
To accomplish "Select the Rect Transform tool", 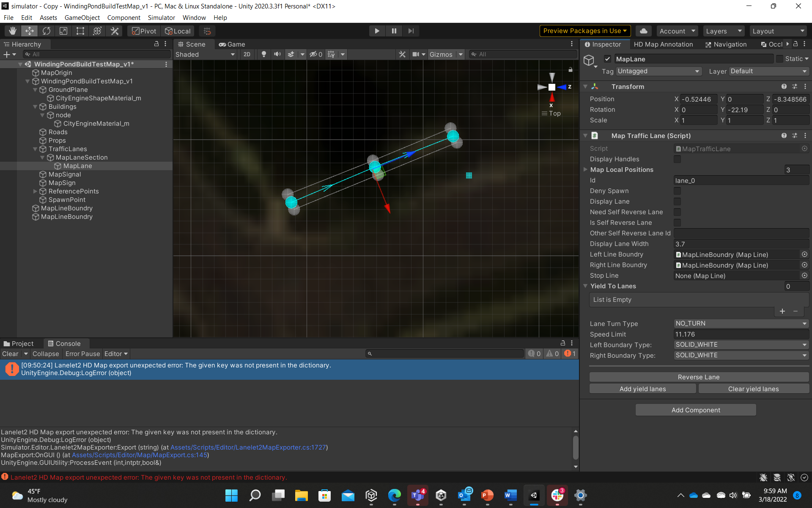I will 80,30.
